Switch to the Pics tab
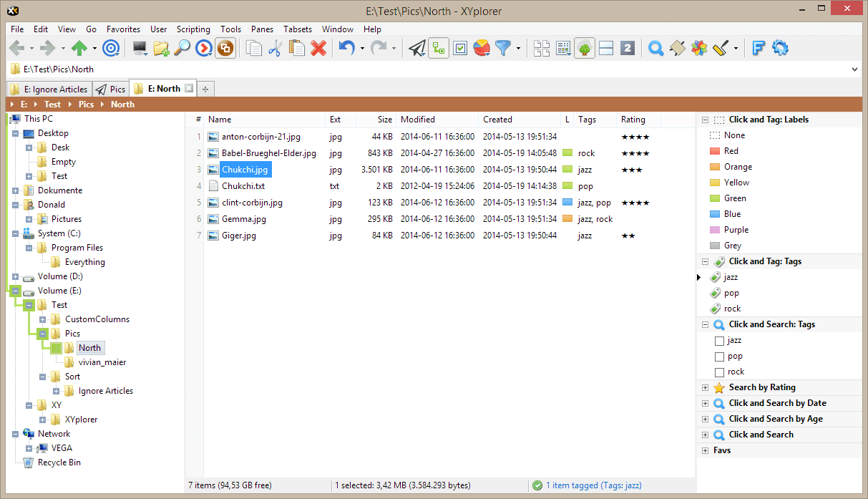Viewport: 868px width, 499px height. point(110,89)
